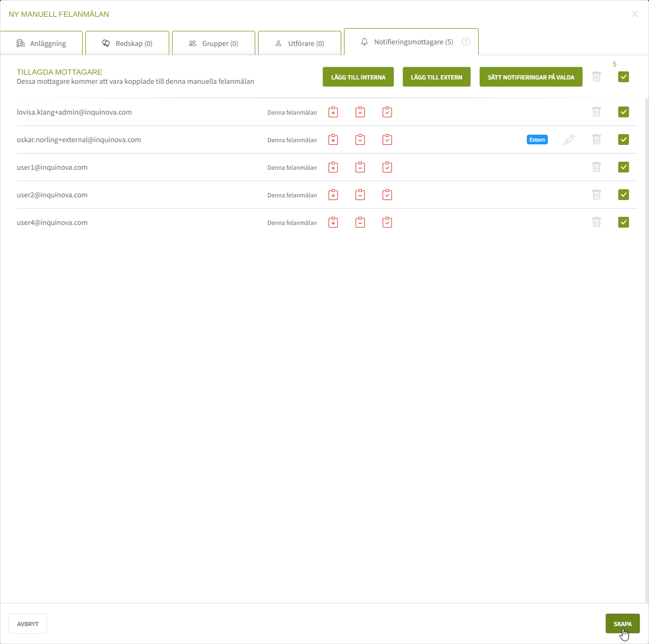Switch to the Anläggning tab
The width and height of the screenshot is (649, 644).
tap(42, 44)
